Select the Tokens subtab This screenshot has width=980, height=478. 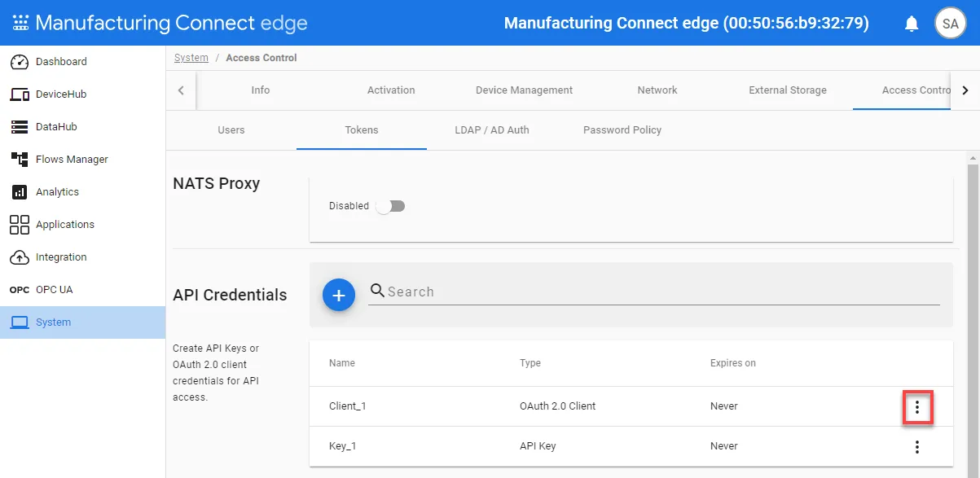[x=362, y=130]
